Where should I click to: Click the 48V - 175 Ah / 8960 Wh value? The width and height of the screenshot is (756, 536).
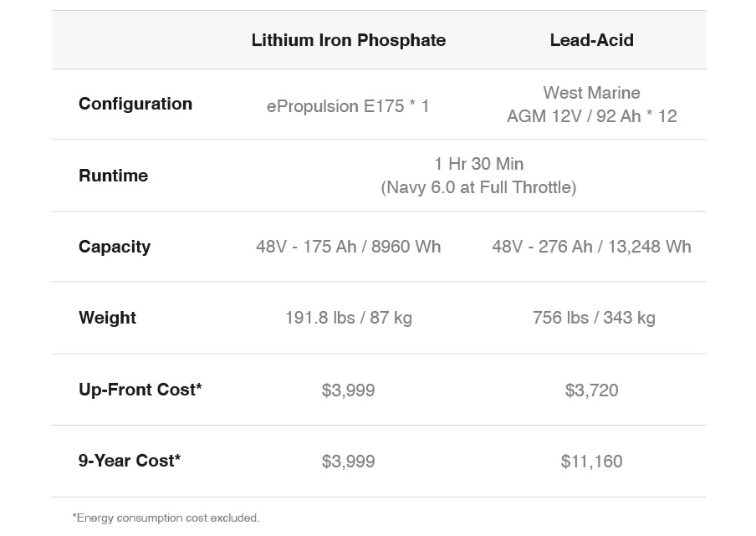(x=348, y=247)
